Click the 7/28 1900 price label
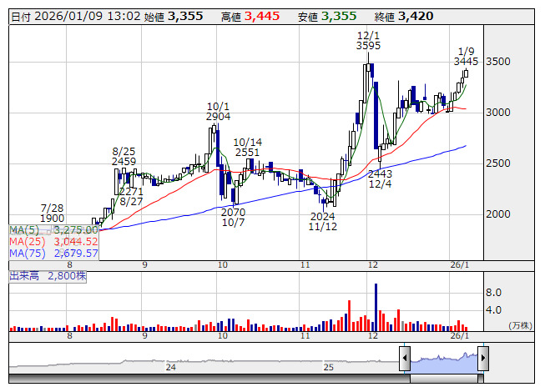545x392 pixels. click(52, 212)
